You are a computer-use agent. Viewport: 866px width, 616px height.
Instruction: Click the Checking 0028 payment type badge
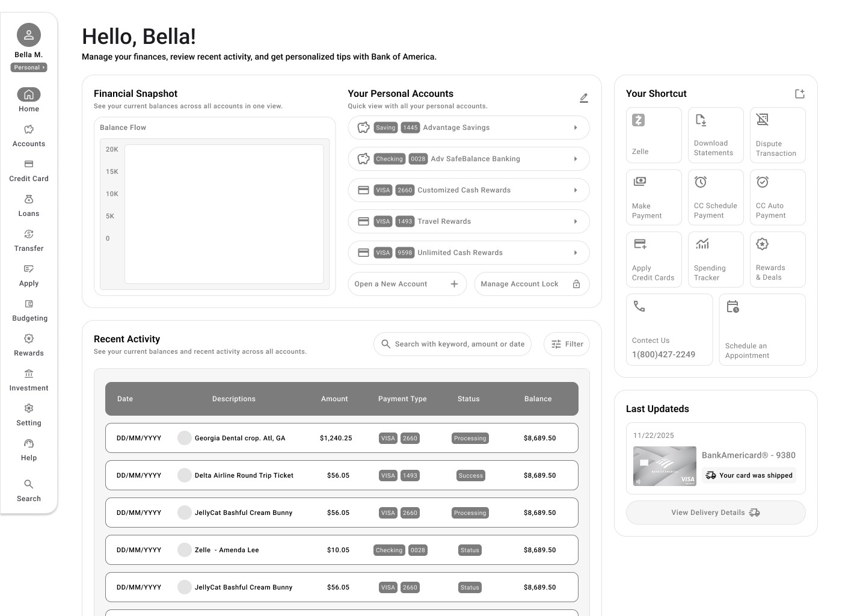(x=401, y=550)
